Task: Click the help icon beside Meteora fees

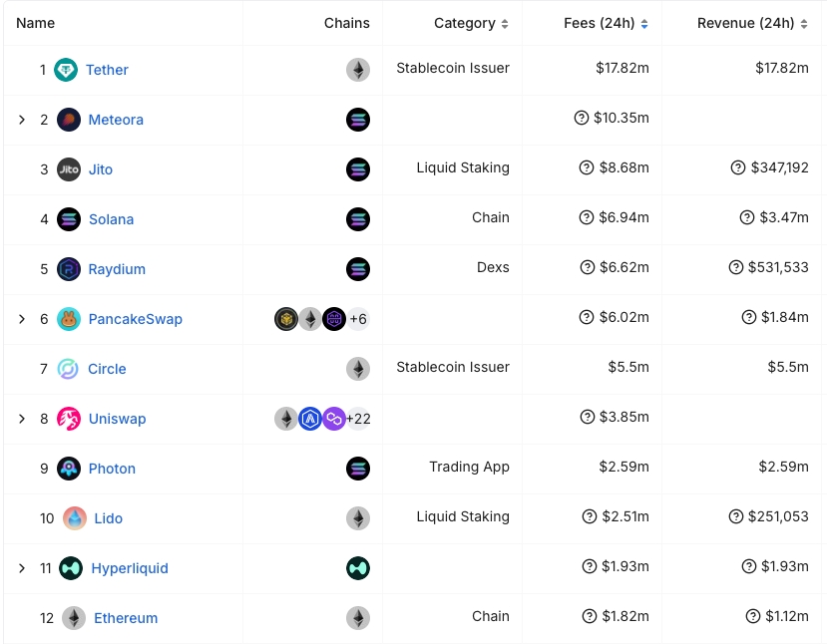Action: (582, 118)
